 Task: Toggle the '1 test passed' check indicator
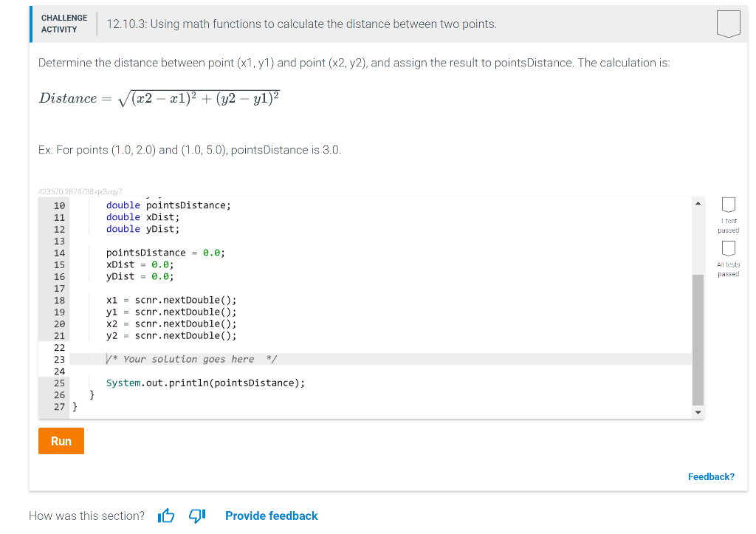point(729,205)
